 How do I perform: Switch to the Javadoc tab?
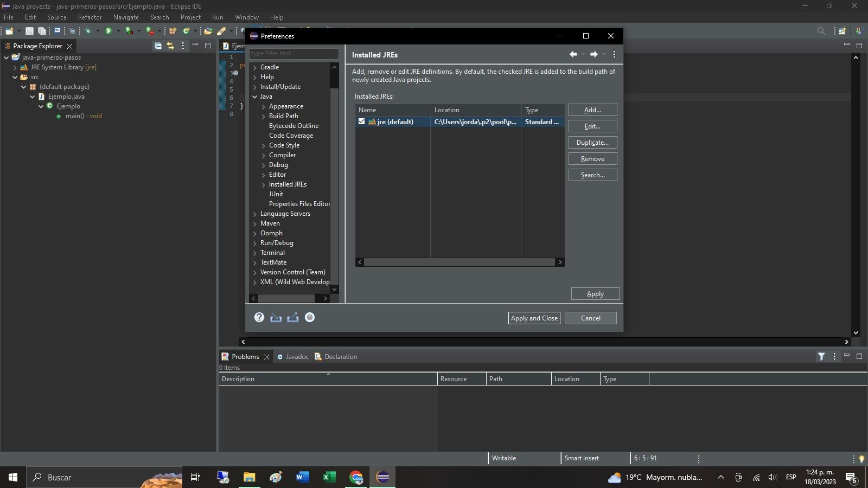pos(293,357)
